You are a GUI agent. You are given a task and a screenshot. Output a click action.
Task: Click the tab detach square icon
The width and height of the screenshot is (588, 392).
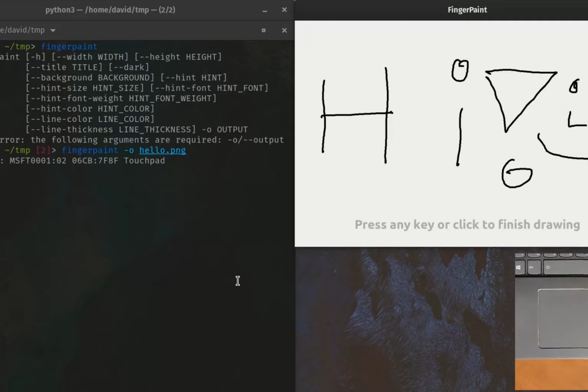coord(263,31)
